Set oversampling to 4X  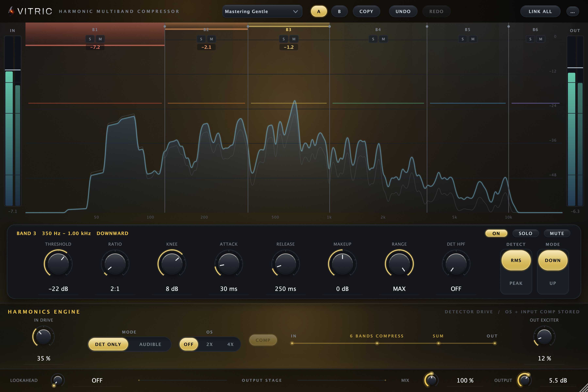tap(230, 344)
